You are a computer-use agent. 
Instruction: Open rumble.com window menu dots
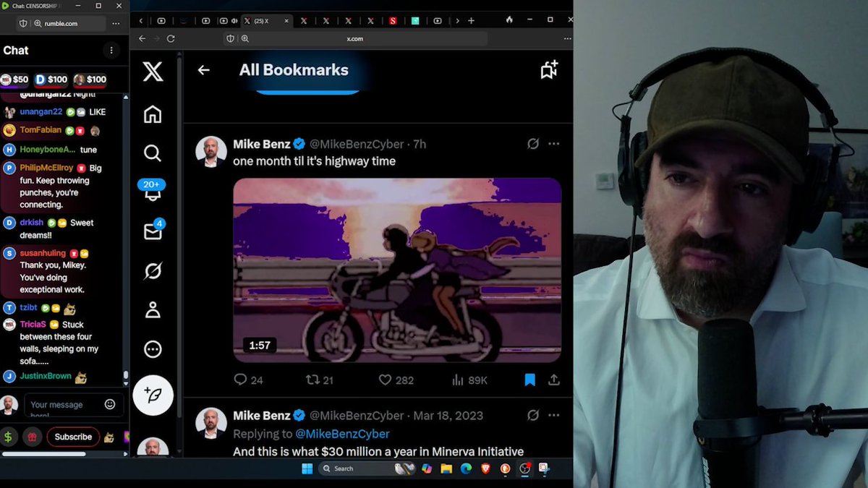tap(116, 23)
